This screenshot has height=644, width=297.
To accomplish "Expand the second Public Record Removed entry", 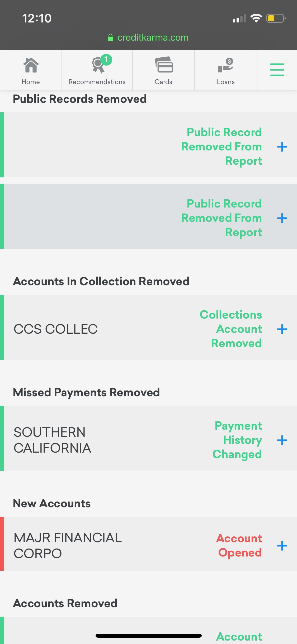I will tap(282, 218).
